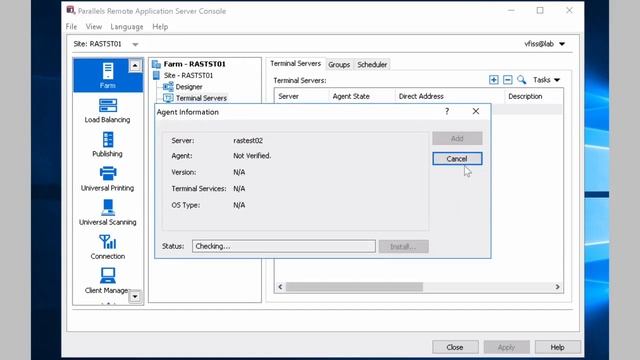The image size is (640, 360).
Task: Click the horizontal scrollbar right arrow
Action: point(557,287)
